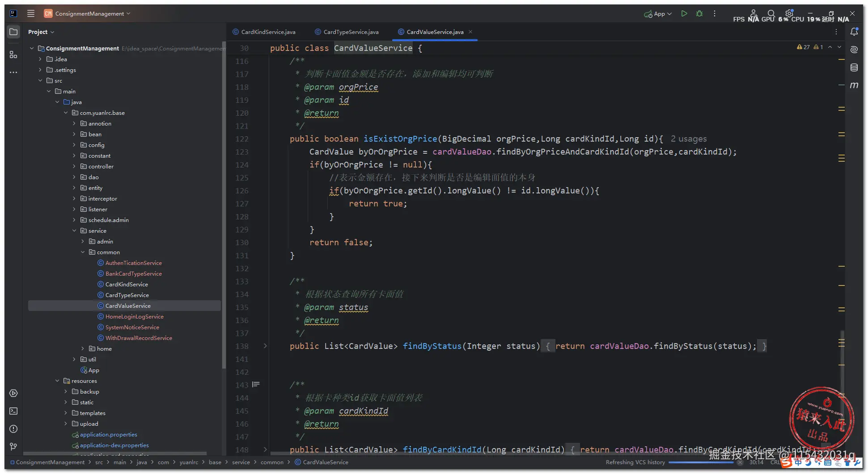Collapse the common package
The width and height of the screenshot is (868, 474).
[x=83, y=252]
